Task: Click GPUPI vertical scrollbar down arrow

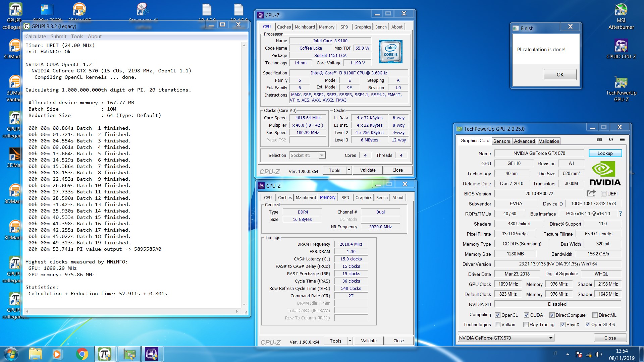Action: pyautogui.click(x=244, y=304)
